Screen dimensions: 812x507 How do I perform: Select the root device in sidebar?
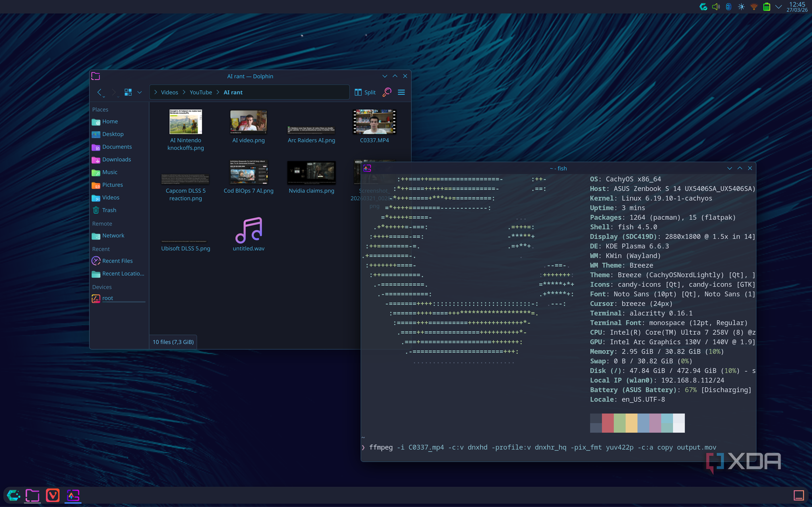(x=118, y=298)
